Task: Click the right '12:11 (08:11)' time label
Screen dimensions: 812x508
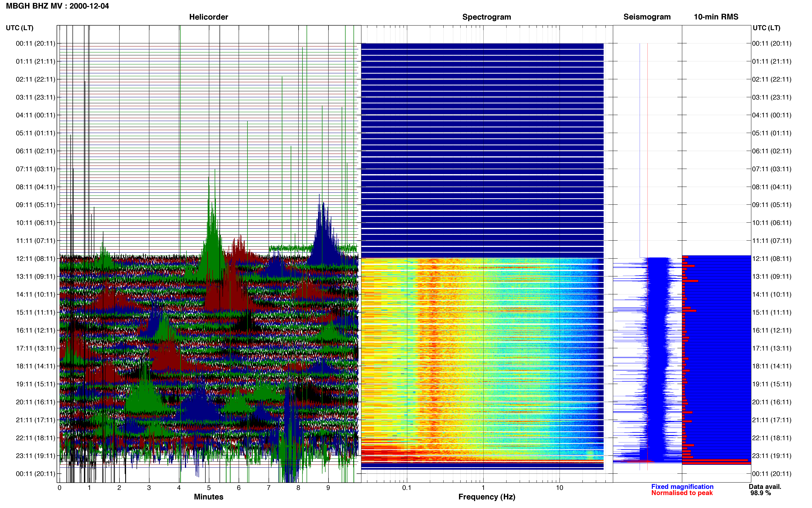Action: point(772,259)
